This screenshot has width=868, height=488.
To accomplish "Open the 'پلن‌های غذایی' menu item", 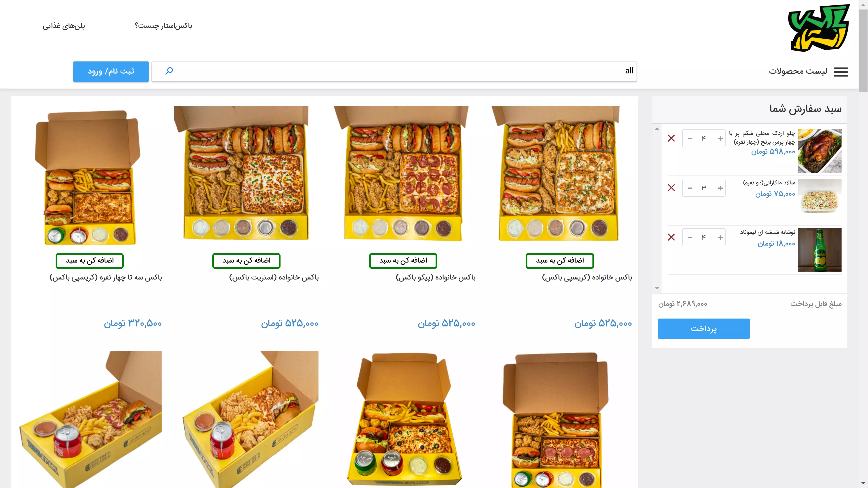I will (x=64, y=26).
